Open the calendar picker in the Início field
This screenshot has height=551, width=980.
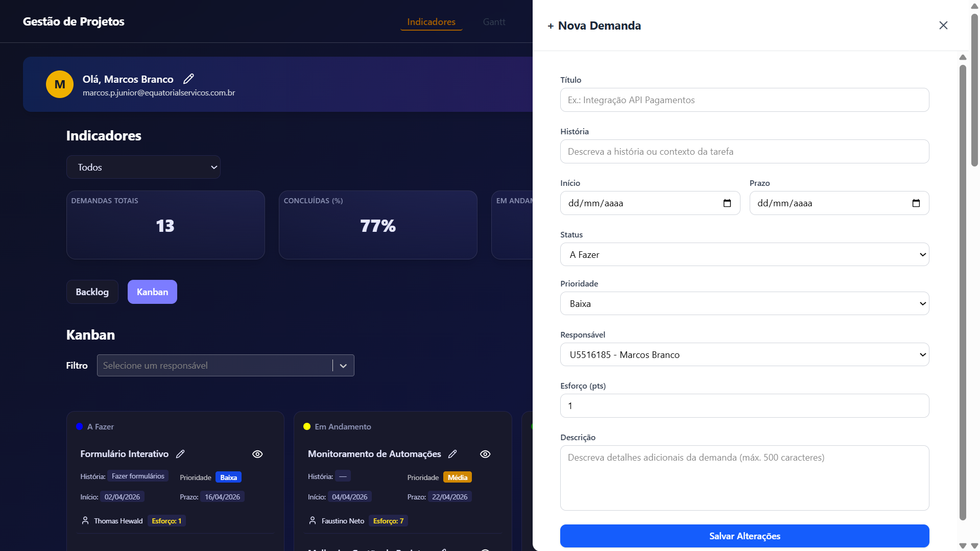[727, 203]
